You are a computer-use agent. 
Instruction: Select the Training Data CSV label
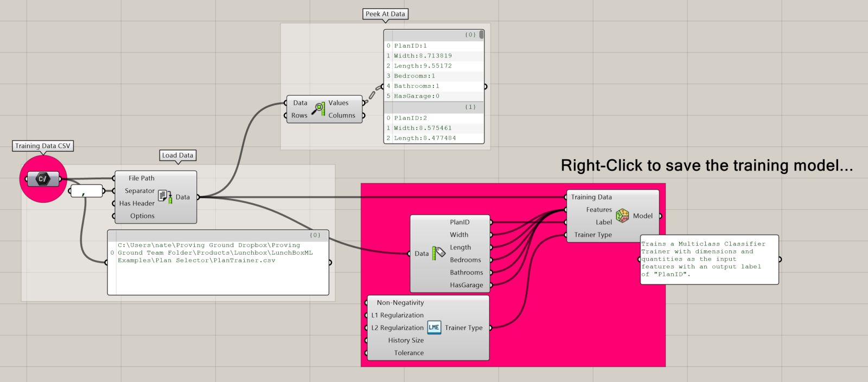pos(43,146)
